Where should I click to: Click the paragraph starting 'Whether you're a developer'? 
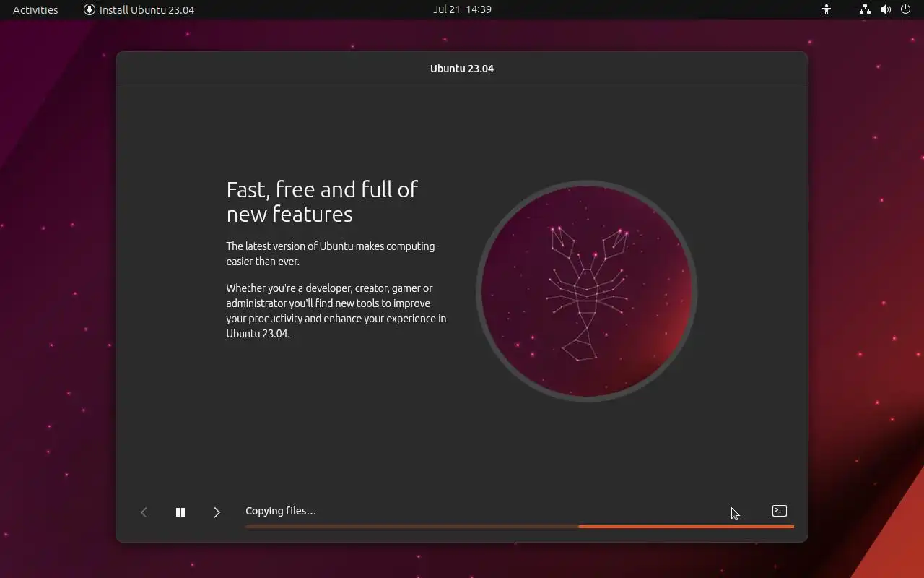pyautogui.click(x=336, y=311)
